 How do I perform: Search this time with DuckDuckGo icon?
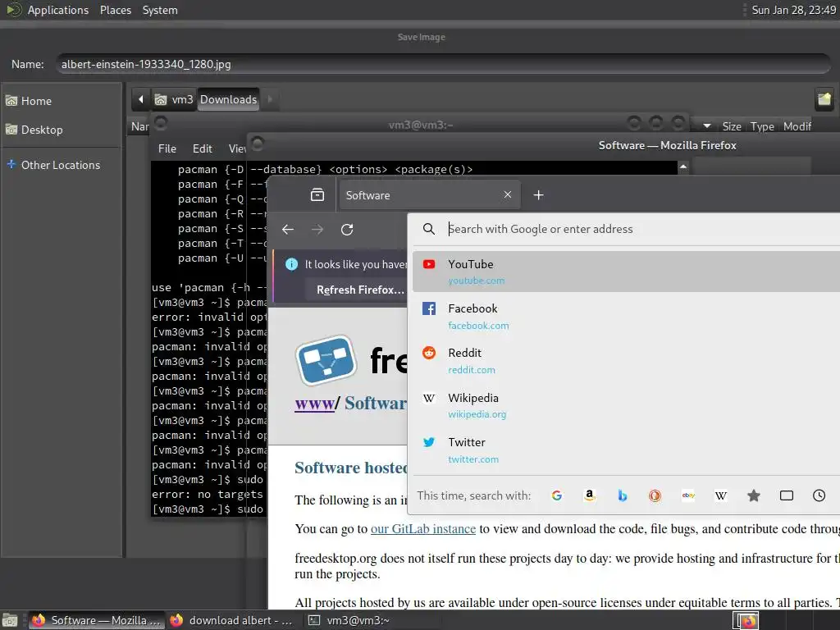coord(655,495)
